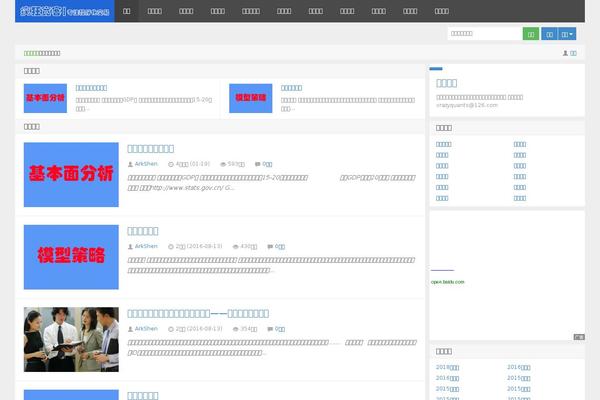The height and width of the screenshot is (400, 600).
Task: Click small gray badge at ad corner
Action: click(579, 337)
